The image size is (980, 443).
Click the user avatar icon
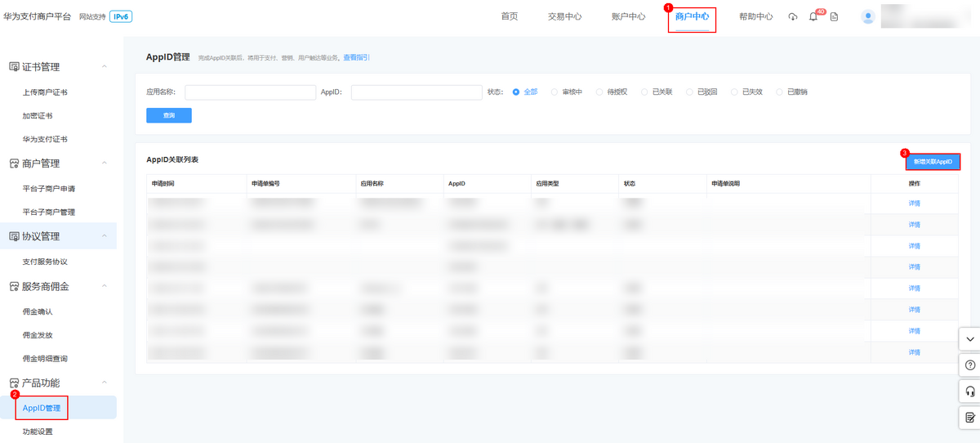(868, 16)
